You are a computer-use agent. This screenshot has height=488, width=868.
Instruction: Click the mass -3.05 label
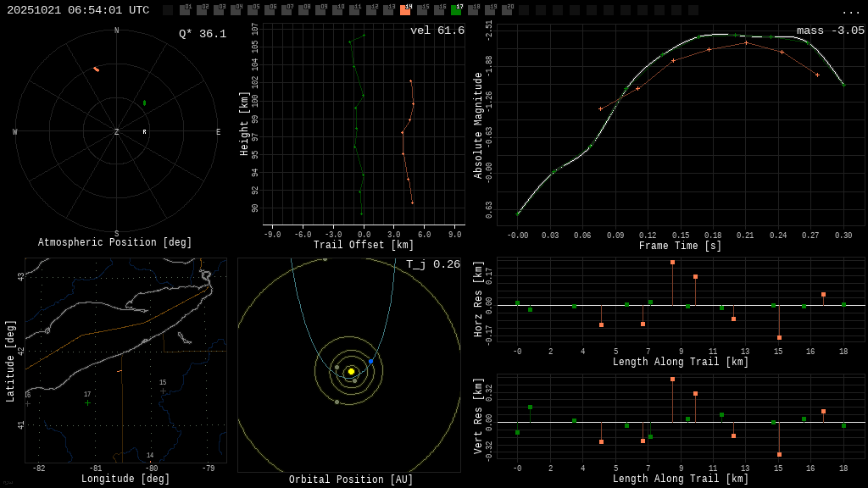tap(830, 30)
